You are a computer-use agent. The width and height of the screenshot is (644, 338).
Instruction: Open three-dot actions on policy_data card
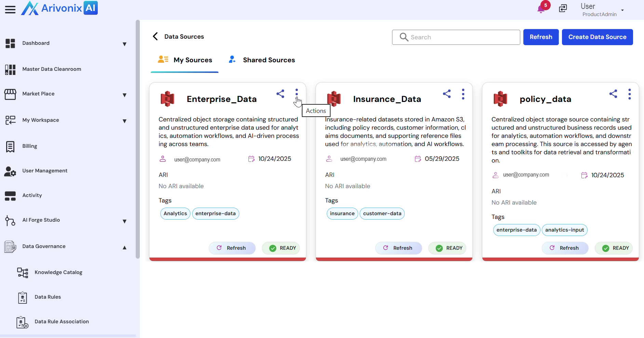(x=630, y=94)
